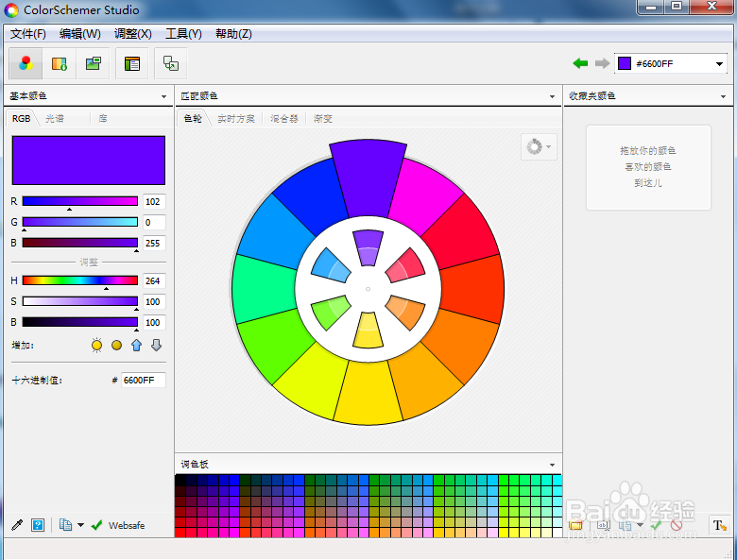Select the inner light green wheel swatch

[x=331, y=313]
